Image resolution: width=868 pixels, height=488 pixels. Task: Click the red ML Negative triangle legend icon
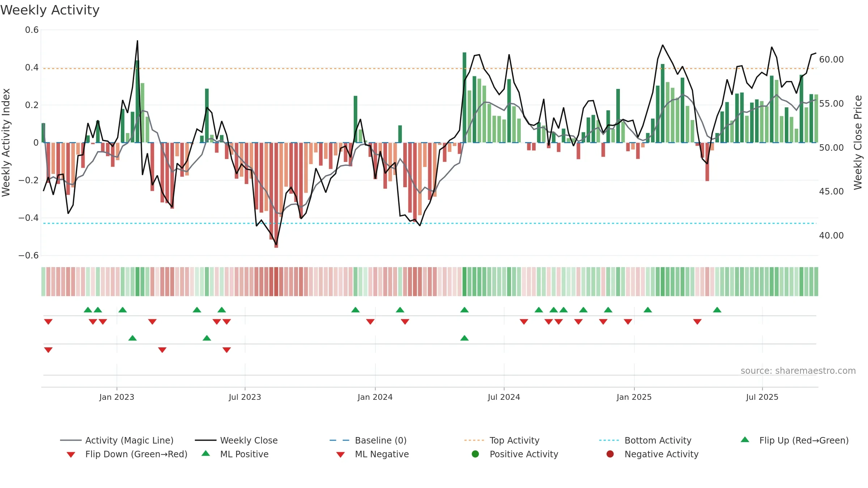[340, 455]
